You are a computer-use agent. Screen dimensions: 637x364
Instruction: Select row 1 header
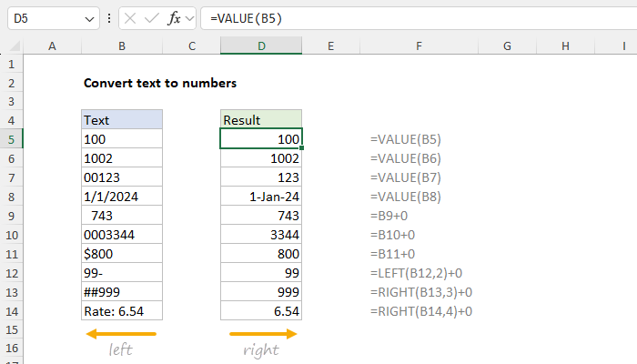(11, 65)
